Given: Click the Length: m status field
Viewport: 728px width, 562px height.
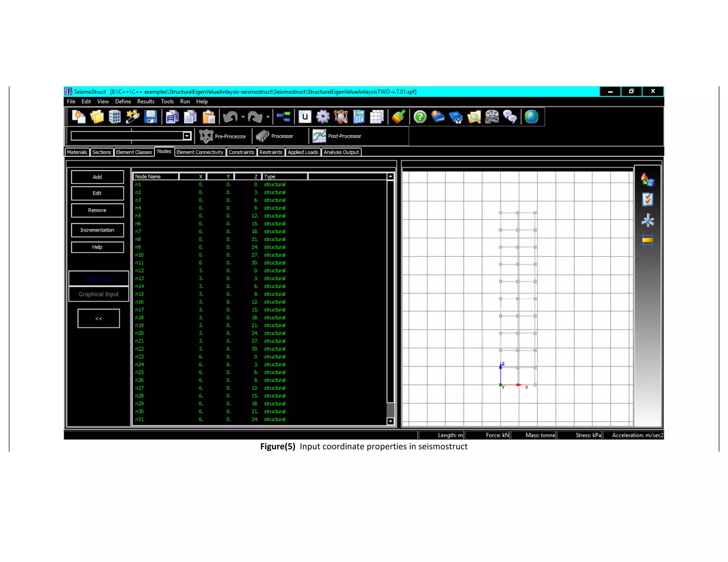Looking at the screenshot, I should pyautogui.click(x=441, y=435).
